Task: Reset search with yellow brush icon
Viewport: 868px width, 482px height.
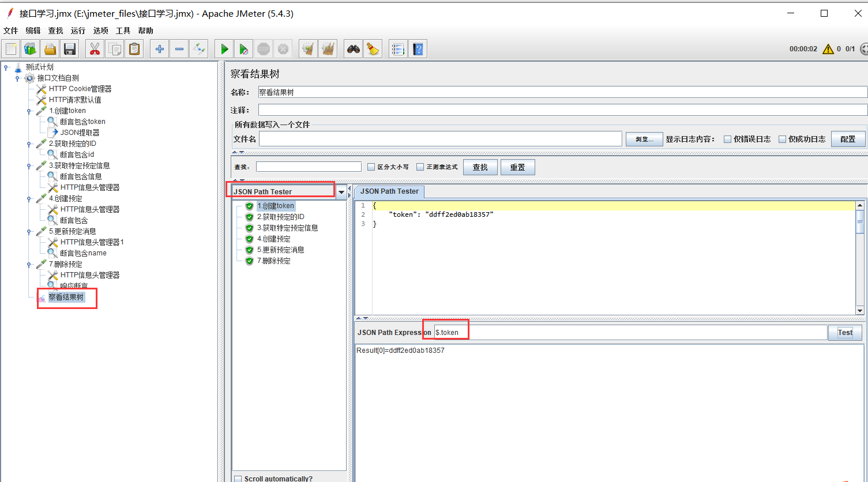Action: [373, 49]
